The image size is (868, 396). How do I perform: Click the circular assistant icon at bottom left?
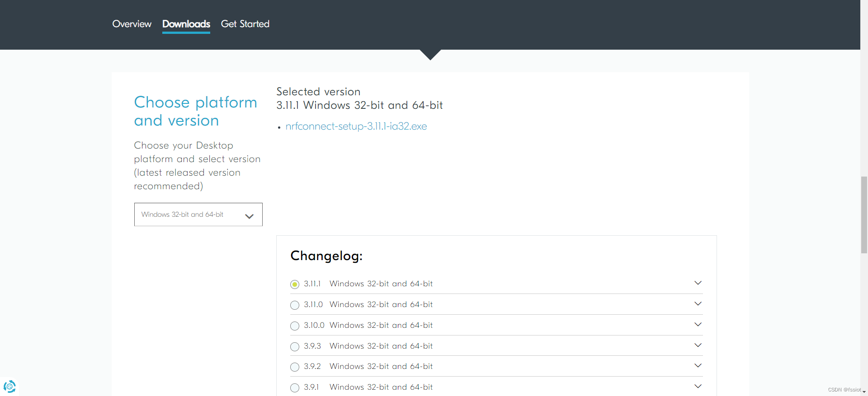tap(9, 387)
